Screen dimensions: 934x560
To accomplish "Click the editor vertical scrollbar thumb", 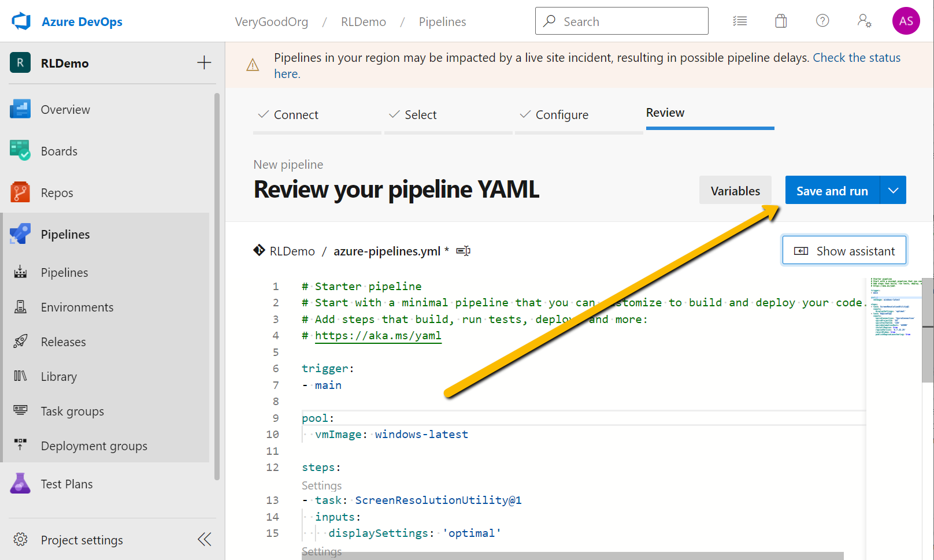I will pos(928,329).
